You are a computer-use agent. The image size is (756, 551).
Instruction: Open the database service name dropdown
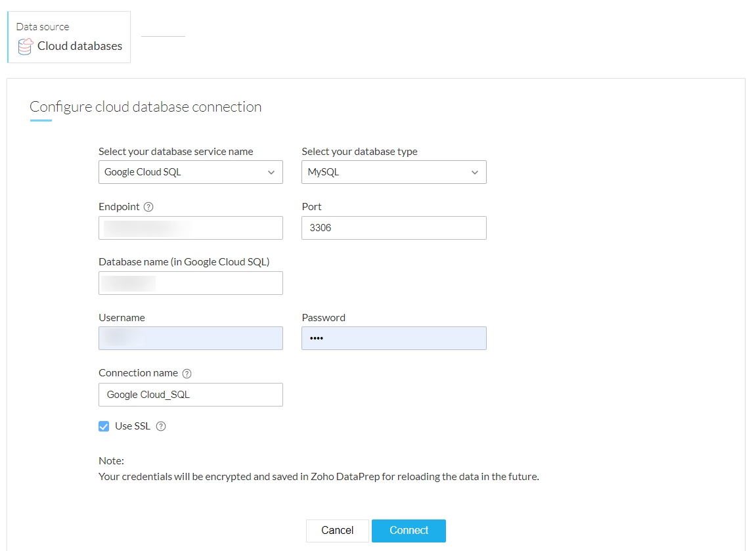click(190, 172)
